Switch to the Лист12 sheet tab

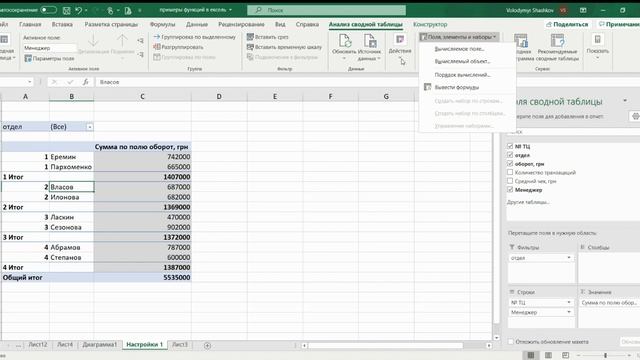coord(38,344)
